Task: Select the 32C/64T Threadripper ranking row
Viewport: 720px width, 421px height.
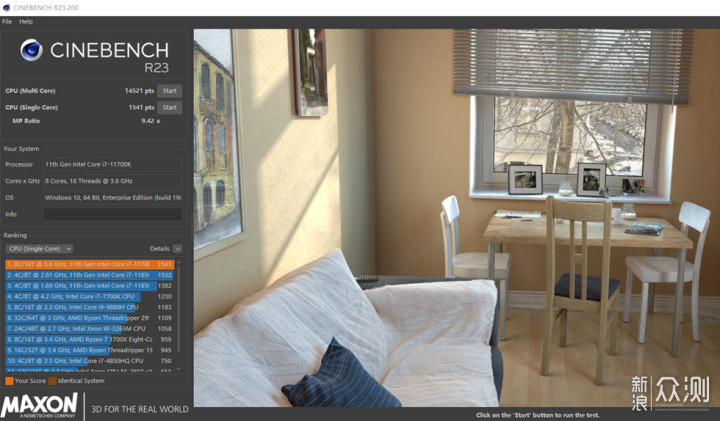Action: 90,318
